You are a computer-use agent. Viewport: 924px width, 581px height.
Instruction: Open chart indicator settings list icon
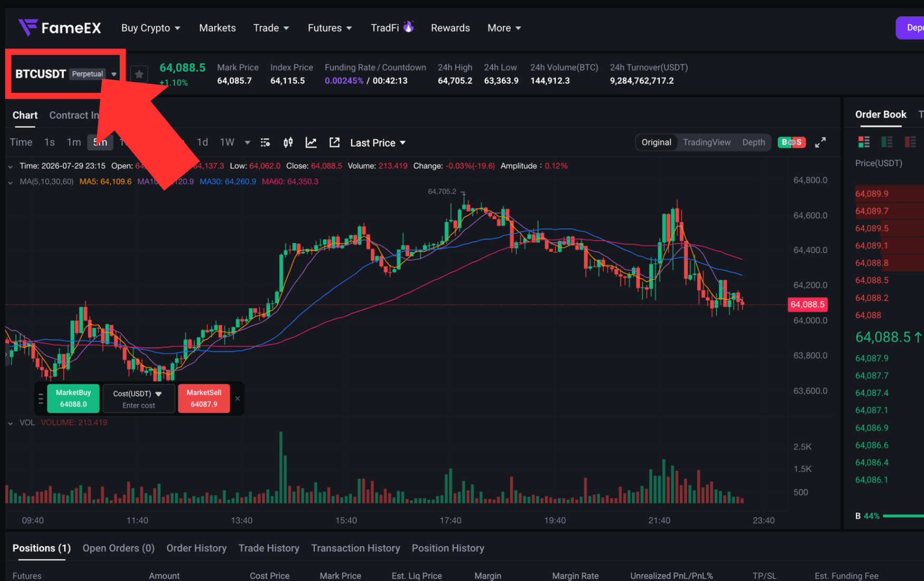265,142
